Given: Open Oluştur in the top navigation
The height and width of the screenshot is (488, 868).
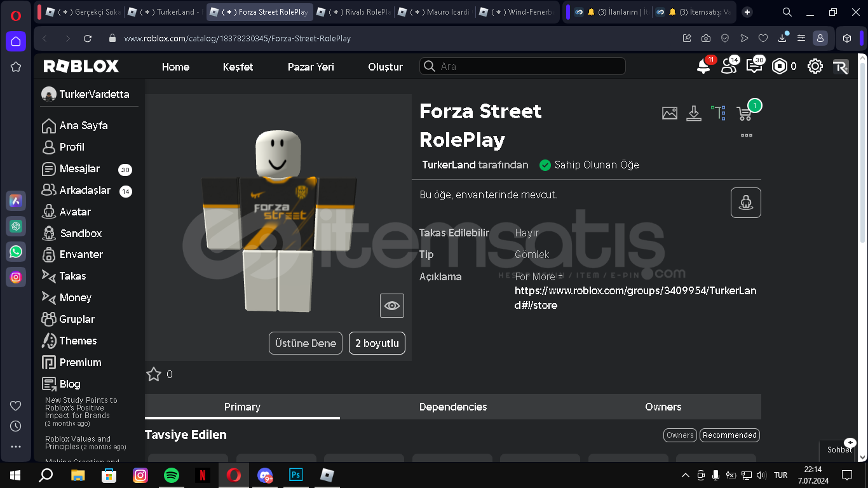Looking at the screenshot, I should coord(386,67).
